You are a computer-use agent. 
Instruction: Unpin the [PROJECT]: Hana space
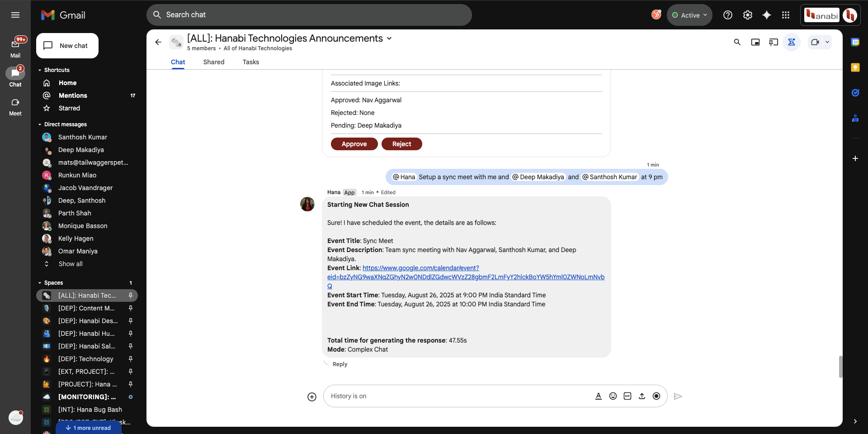(x=131, y=384)
